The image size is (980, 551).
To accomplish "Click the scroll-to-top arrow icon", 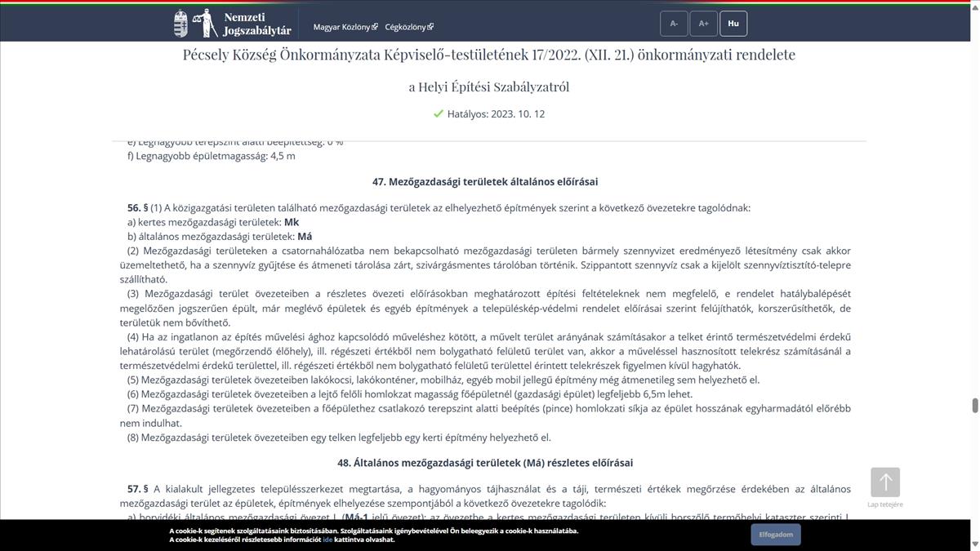I will (885, 482).
